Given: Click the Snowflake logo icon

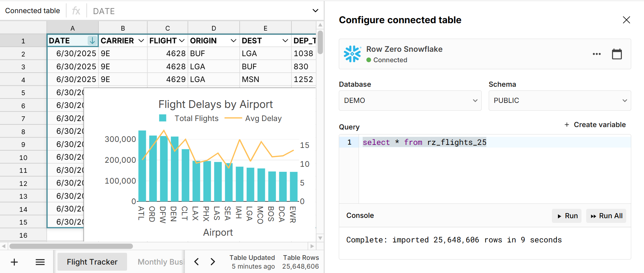Looking at the screenshot, I should pos(352,54).
